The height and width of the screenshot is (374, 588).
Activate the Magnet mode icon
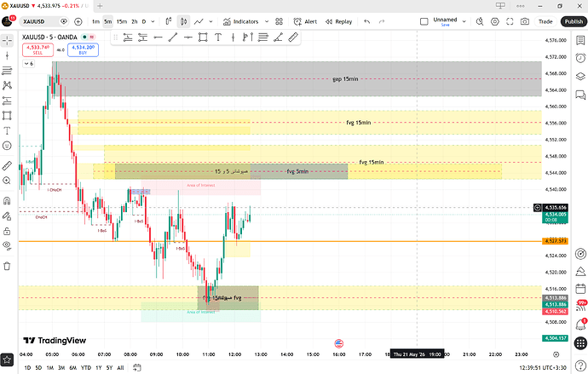point(7,200)
